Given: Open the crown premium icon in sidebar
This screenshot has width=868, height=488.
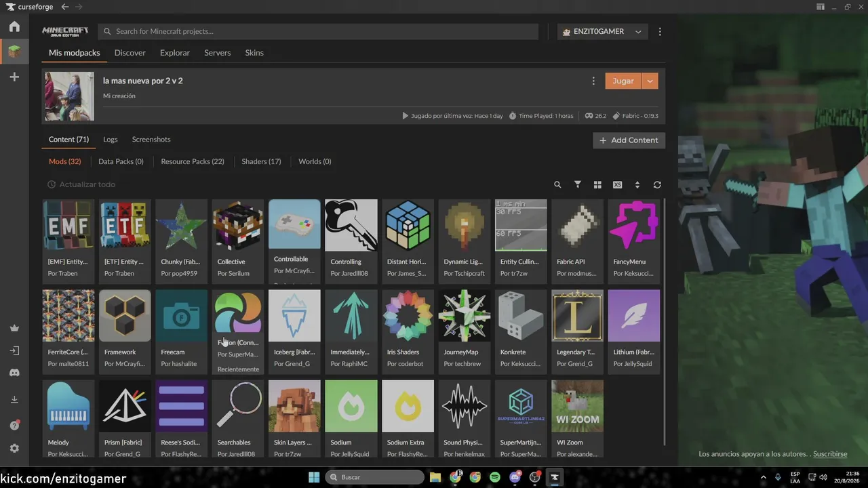Looking at the screenshot, I should coord(14,328).
